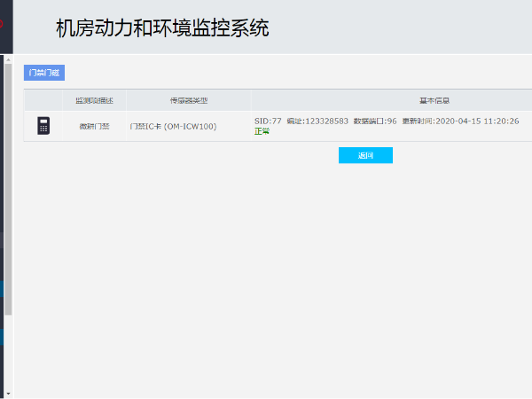
Task: Click the 数据端口:96 text
Action: [x=374, y=121]
